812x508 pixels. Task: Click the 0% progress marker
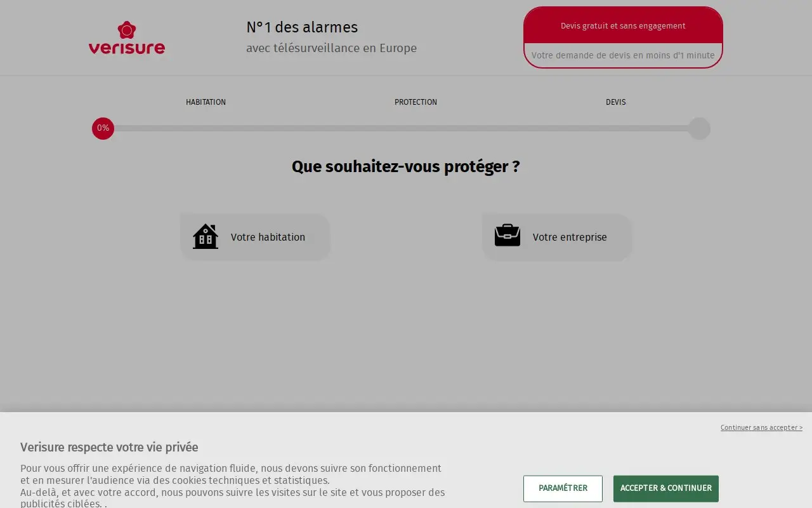click(x=103, y=128)
